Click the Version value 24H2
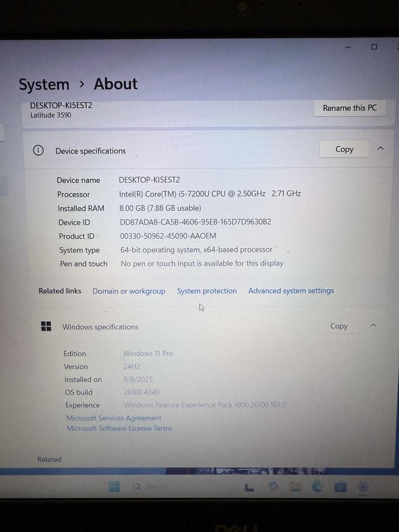 pyautogui.click(x=132, y=366)
